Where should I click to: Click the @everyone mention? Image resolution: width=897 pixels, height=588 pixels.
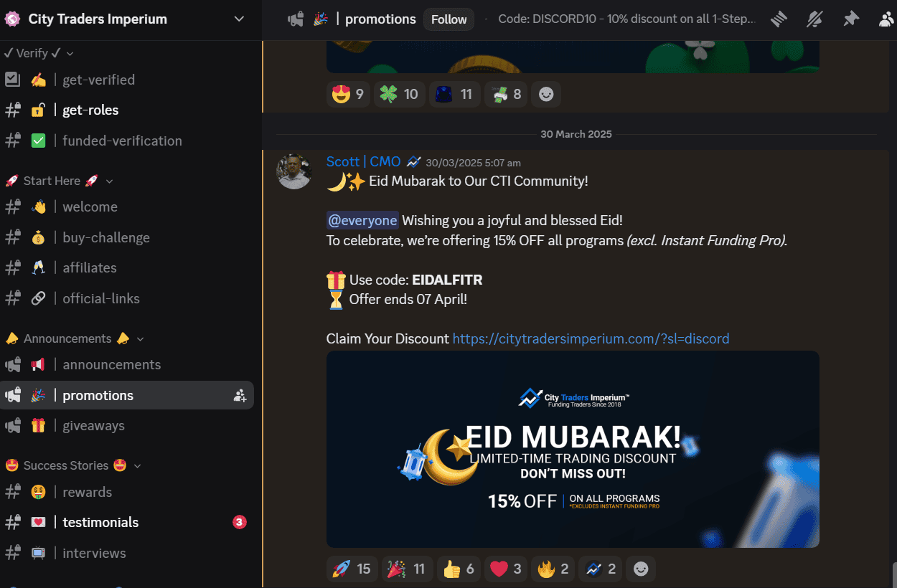click(x=362, y=220)
